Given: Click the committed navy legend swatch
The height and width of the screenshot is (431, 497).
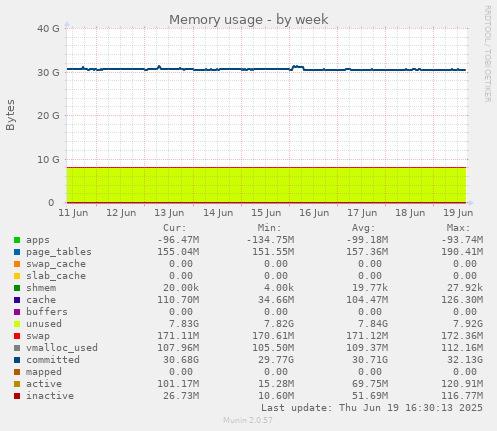Looking at the screenshot, I should (17, 360).
